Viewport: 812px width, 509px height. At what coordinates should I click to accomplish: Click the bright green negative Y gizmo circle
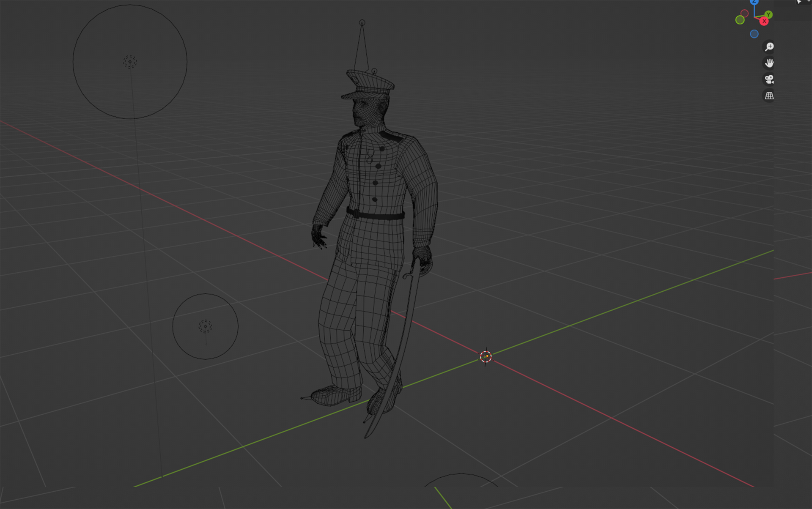pyautogui.click(x=740, y=20)
